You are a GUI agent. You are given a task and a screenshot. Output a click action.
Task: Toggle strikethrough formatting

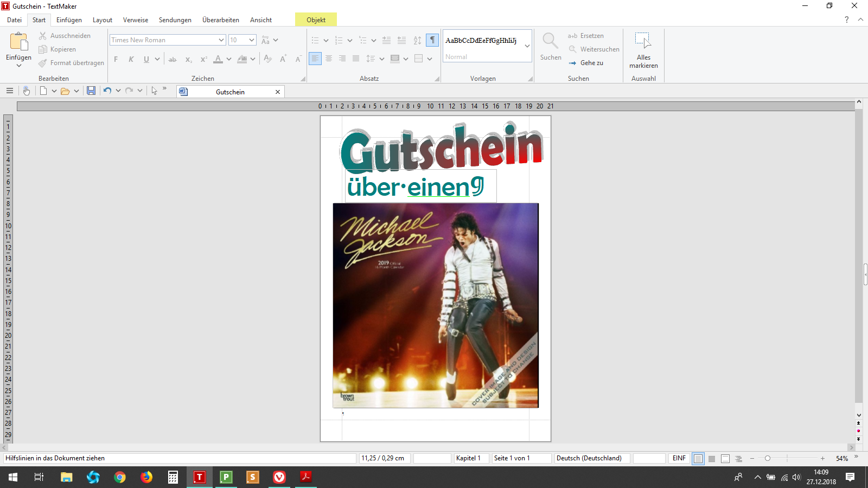pyautogui.click(x=173, y=59)
